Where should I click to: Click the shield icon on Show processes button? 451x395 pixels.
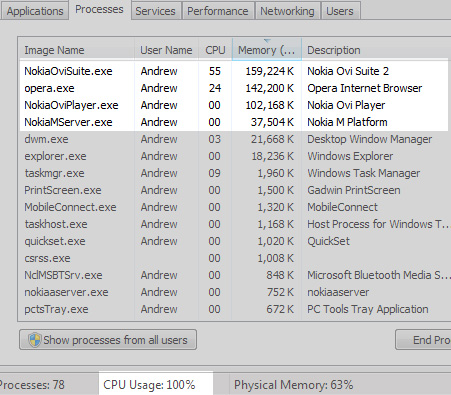point(35,340)
